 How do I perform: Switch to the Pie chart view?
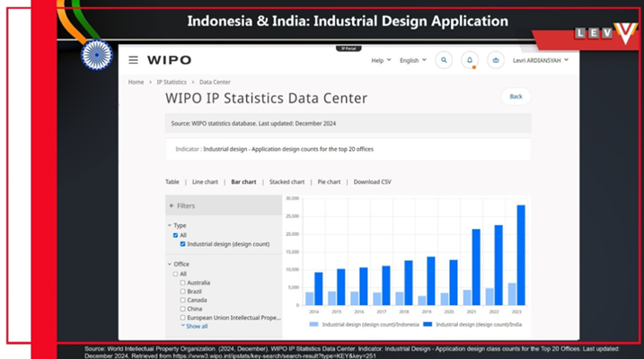tap(328, 181)
